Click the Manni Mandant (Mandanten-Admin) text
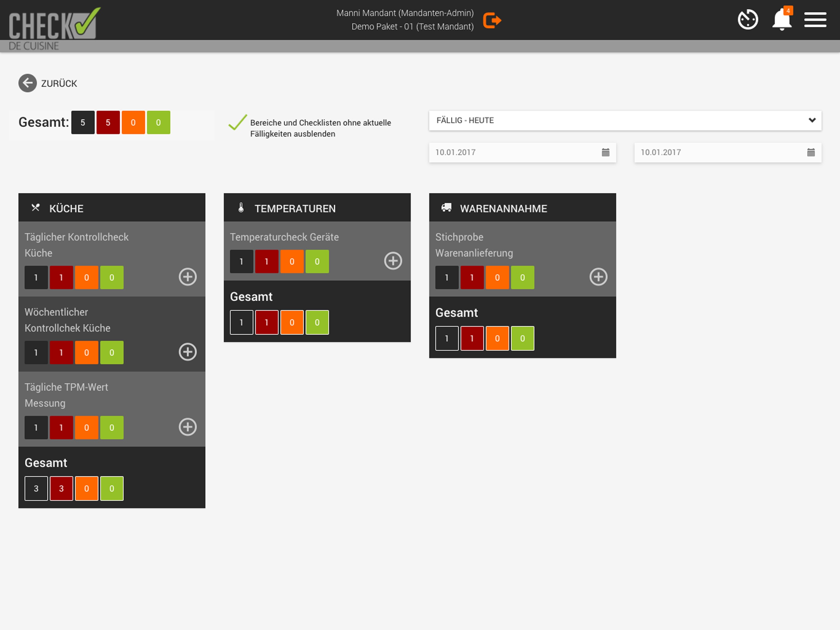This screenshot has height=630, width=840. [405, 13]
